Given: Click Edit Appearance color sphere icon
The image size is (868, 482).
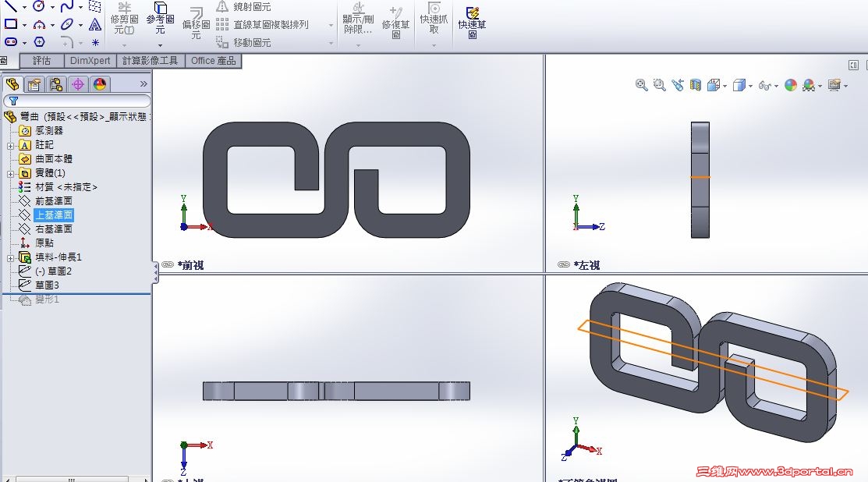Looking at the screenshot, I should [x=791, y=85].
